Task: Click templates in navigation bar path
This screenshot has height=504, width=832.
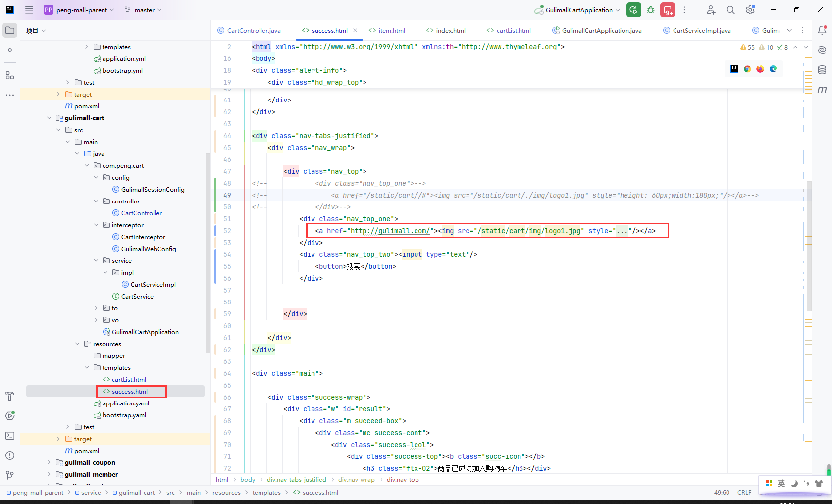Action: [x=266, y=492]
